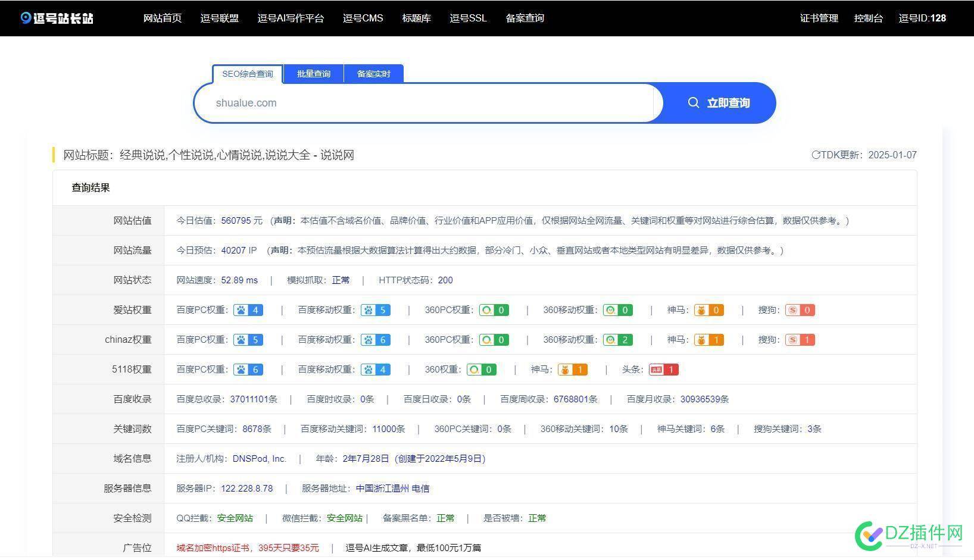Screen dimensions: 974x560
Task: Click the 逗号ID:128 account label
Action: point(922,18)
